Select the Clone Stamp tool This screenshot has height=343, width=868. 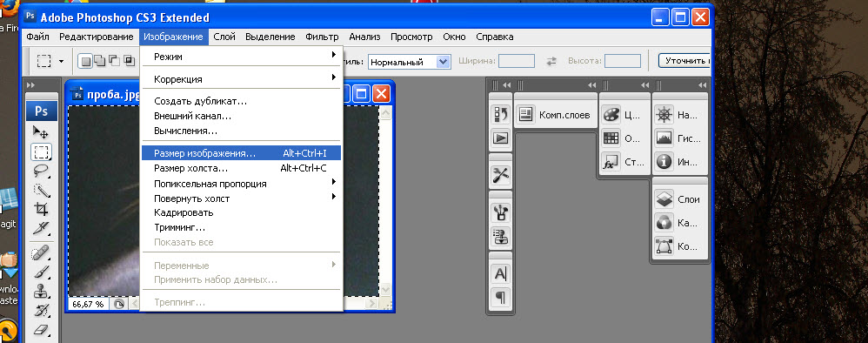pos(41,291)
